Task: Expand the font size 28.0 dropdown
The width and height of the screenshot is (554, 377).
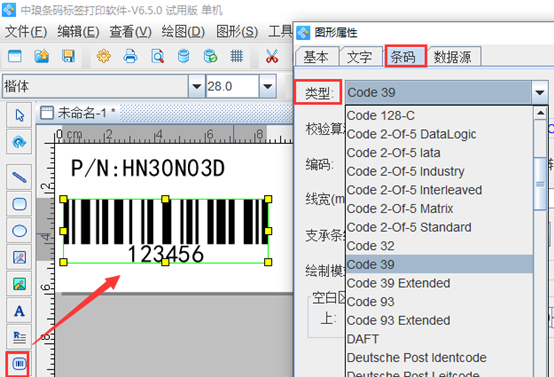Action: pos(267,86)
